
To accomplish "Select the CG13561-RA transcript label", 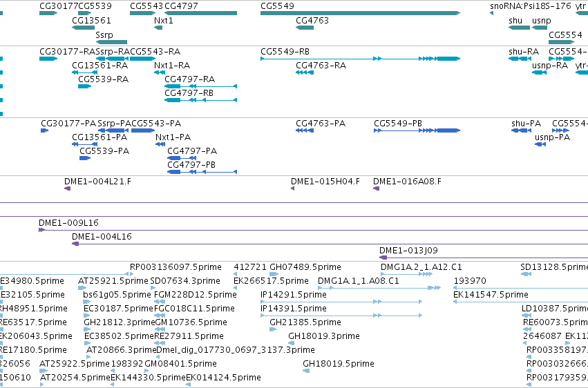I will (x=100, y=65).
